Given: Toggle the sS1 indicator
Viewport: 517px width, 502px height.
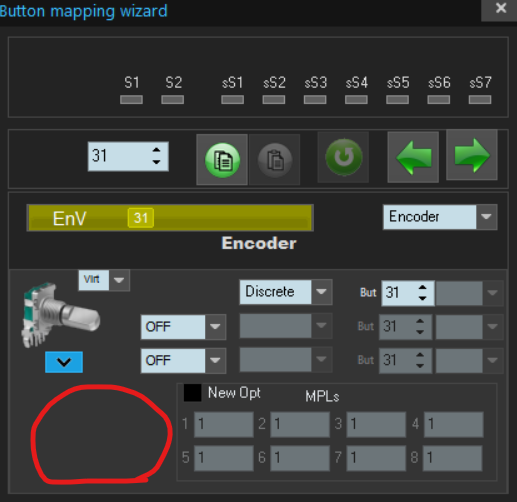Looking at the screenshot, I should coord(233,100).
